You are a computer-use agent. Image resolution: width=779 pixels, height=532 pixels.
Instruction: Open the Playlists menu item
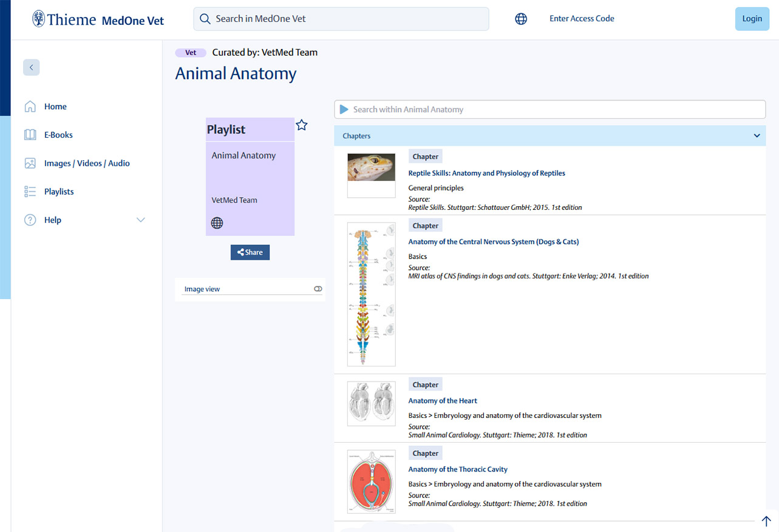59,192
